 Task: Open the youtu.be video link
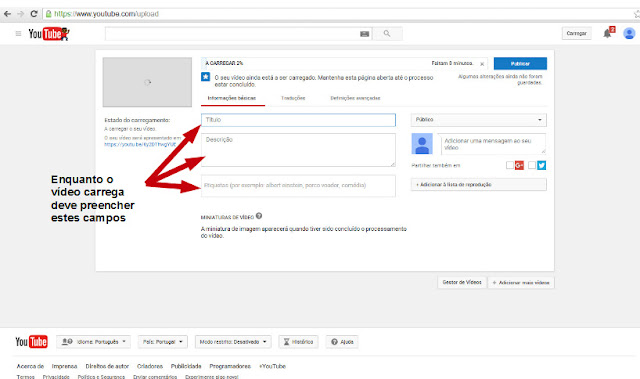(140, 144)
